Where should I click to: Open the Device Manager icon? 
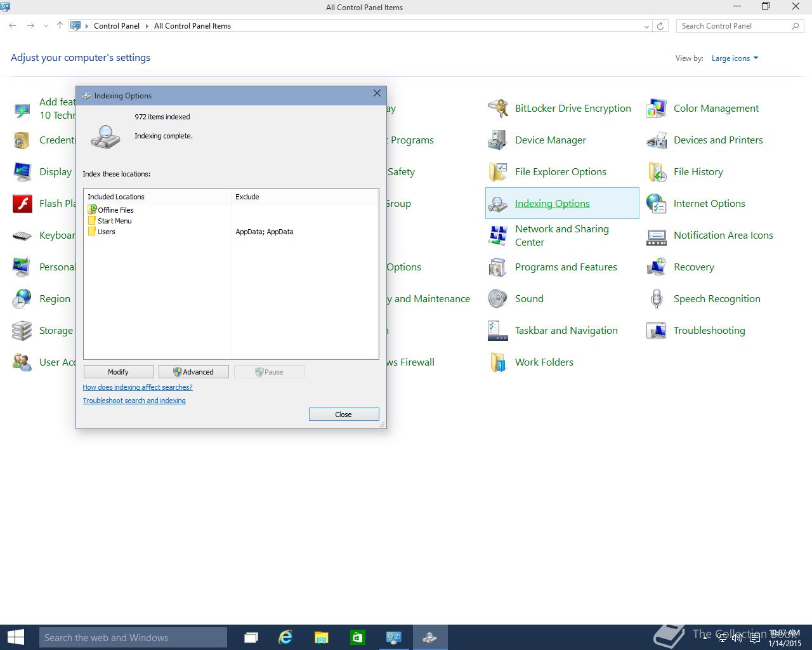(498, 140)
